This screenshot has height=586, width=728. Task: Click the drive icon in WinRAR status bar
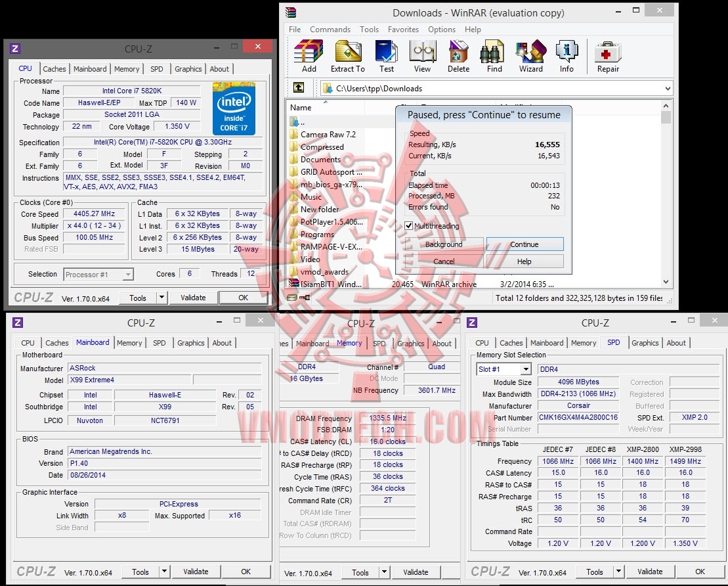291,298
